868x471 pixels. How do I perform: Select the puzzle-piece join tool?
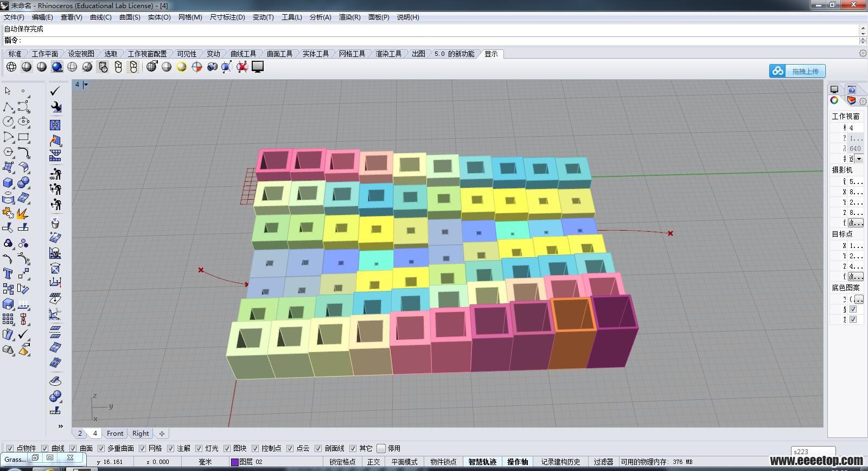pos(8,213)
